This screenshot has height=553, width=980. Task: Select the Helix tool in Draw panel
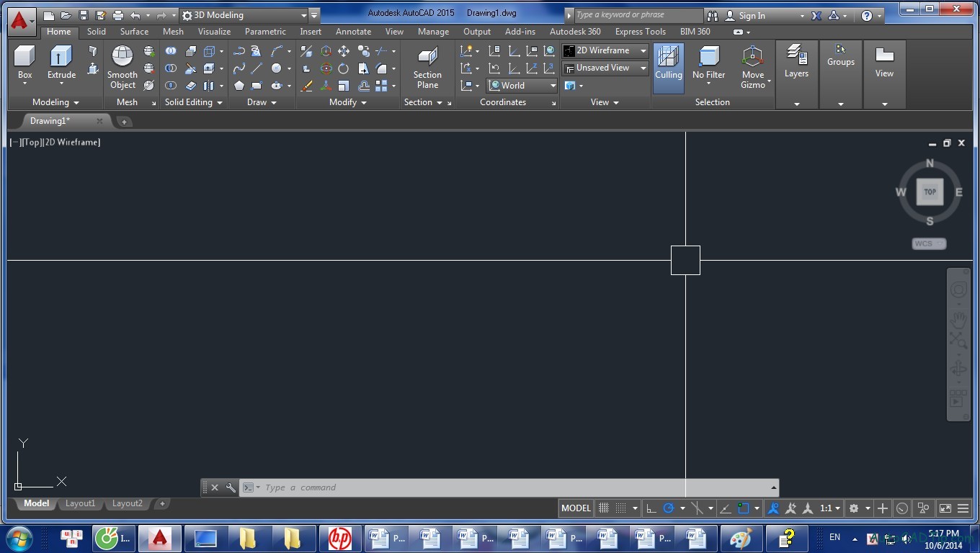pos(256,51)
